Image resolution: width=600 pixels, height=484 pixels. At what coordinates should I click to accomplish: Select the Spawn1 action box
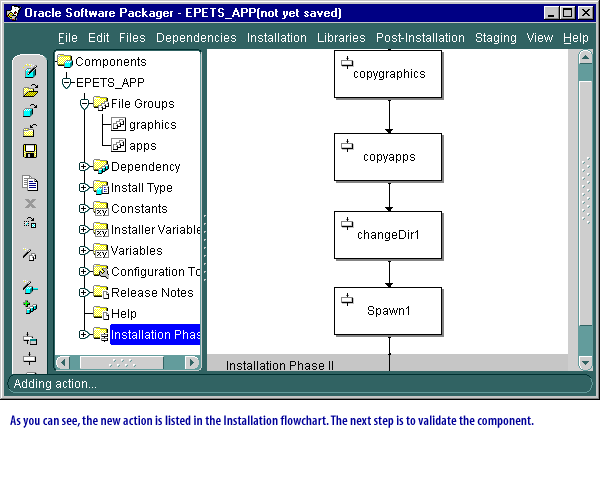388,311
